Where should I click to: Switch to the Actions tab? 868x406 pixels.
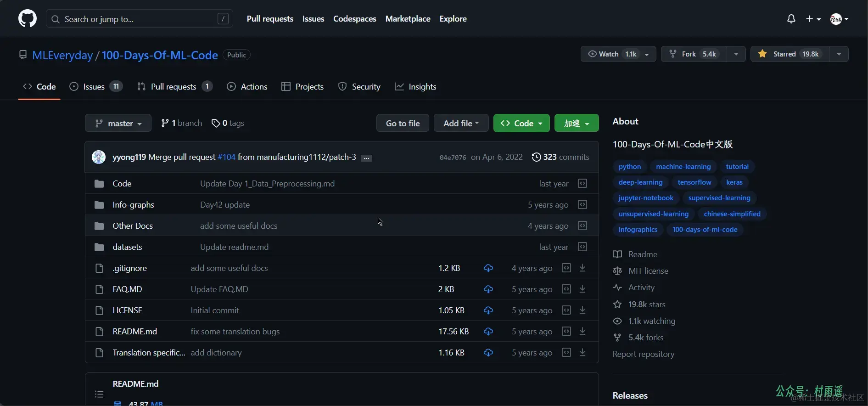coord(247,86)
